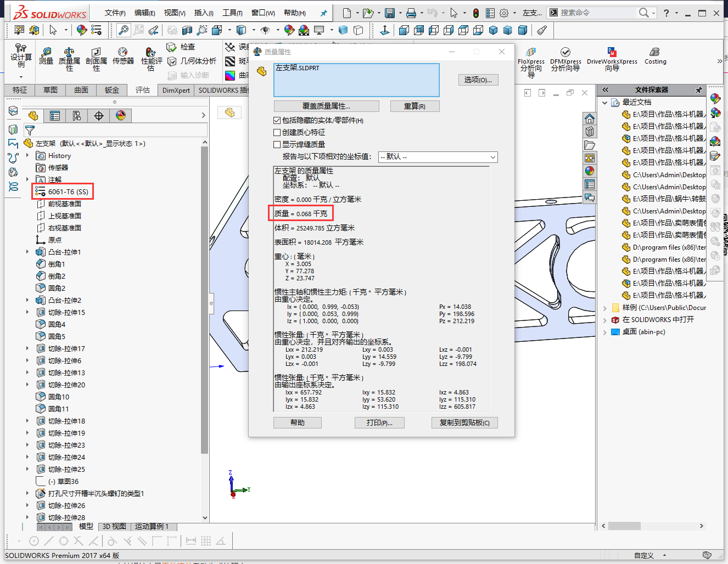Screen dimensions: 728x564
Task: Click the 重算 recalculate button
Action: click(x=415, y=106)
